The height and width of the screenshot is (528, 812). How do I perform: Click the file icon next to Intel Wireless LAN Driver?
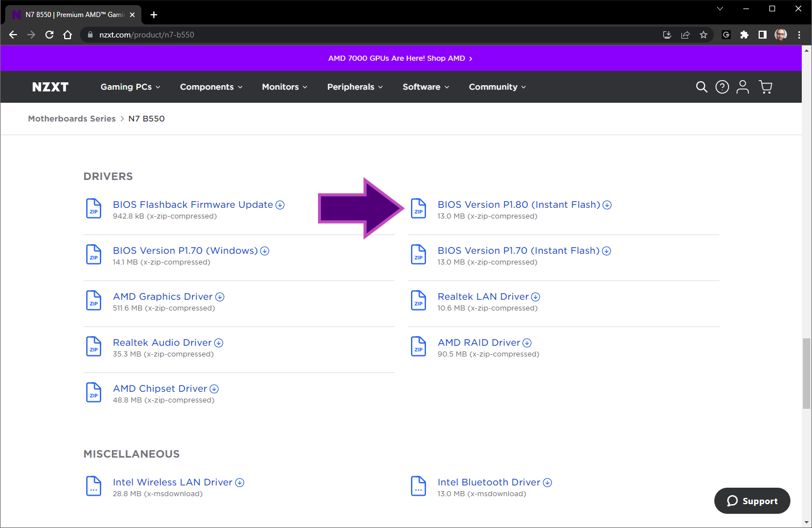pyautogui.click(x=94, y=486)
